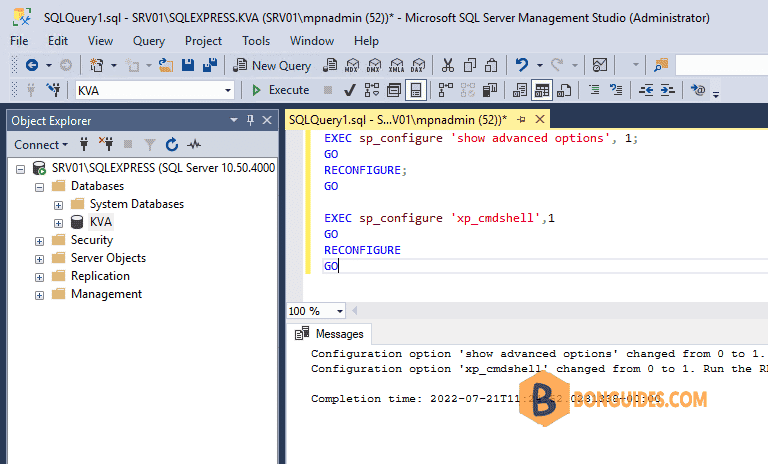
Task: Click the Save All icon
Action: click(x=210, y=65)
